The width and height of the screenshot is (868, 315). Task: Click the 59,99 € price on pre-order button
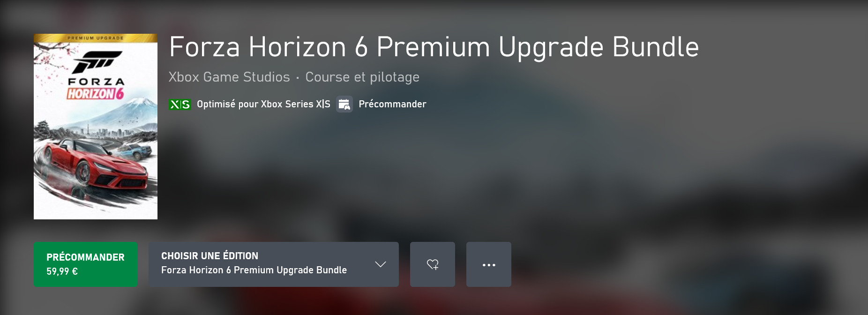(62, 271)
